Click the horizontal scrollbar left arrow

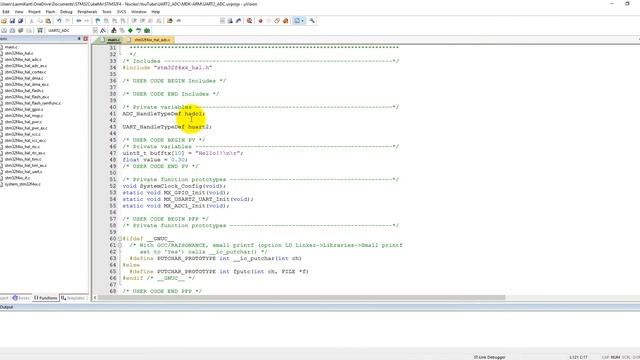pyautogui.click(x=95, y=298)
